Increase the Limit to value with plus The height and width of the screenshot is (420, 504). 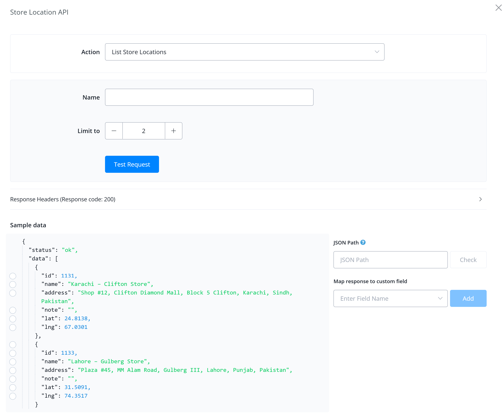pyautogui.click(x=173, y=131)
